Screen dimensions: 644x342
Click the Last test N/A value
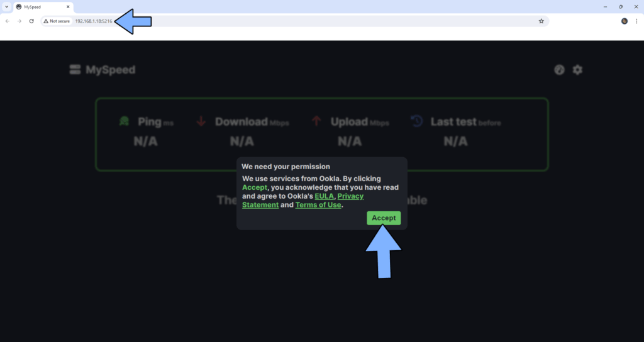[x=455, y=141]
